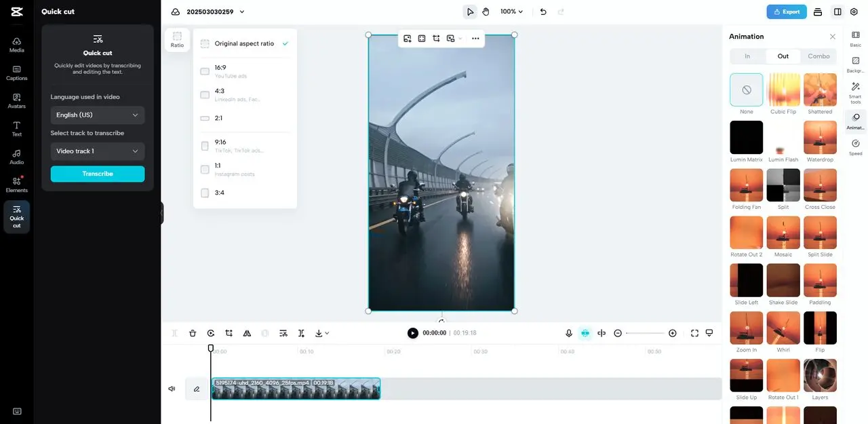Switch to the Out animation tab

[783, 56]
